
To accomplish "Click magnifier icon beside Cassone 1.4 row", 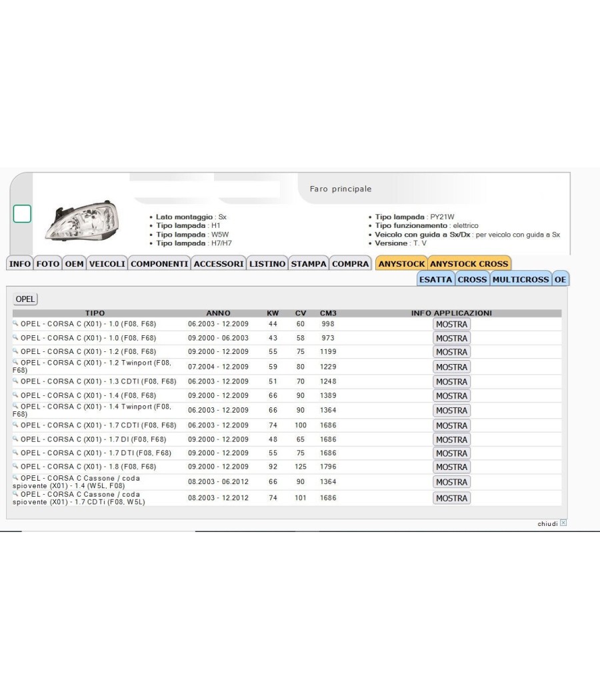I will pos(15,478).
